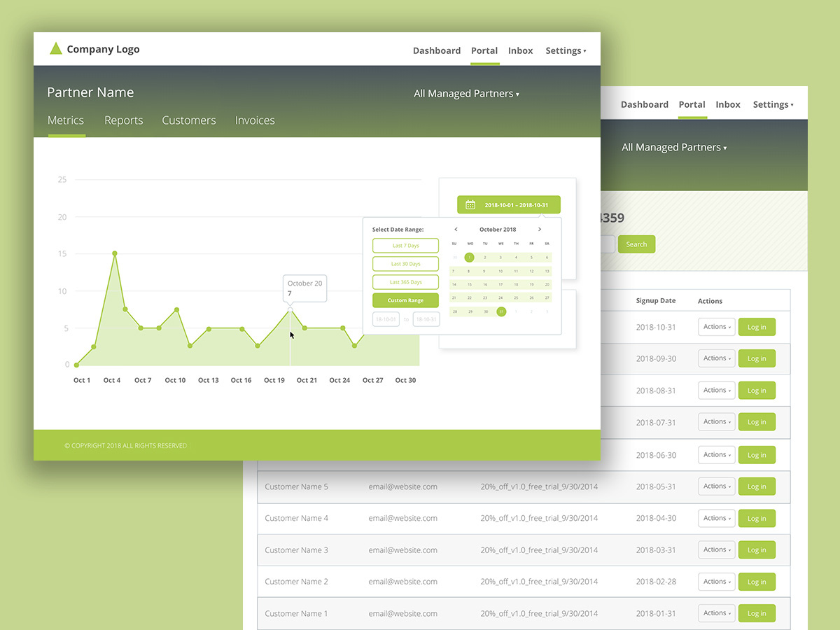Select the Custom Range option

405,300
